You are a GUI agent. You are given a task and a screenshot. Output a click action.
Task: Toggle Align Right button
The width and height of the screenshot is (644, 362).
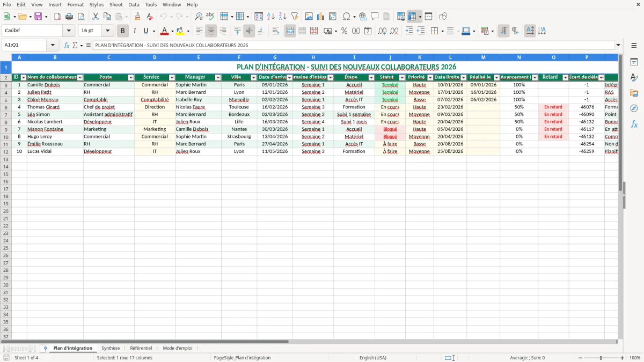tap(223, 31)
